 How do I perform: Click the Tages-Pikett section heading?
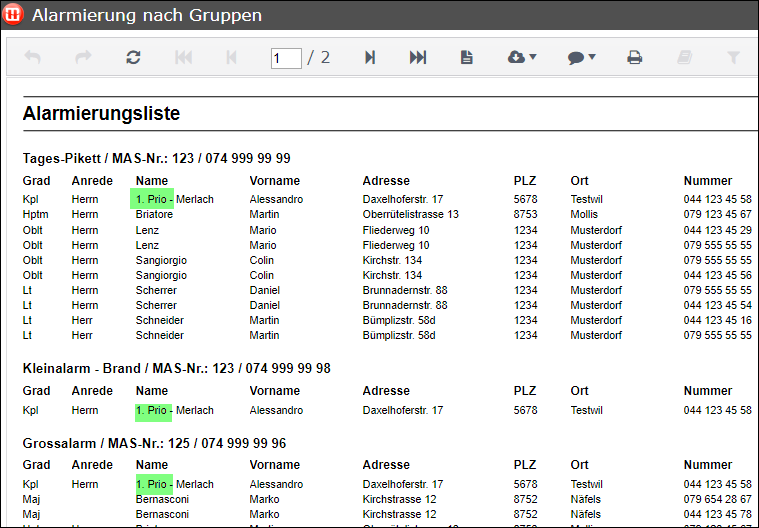coord(156,158)
